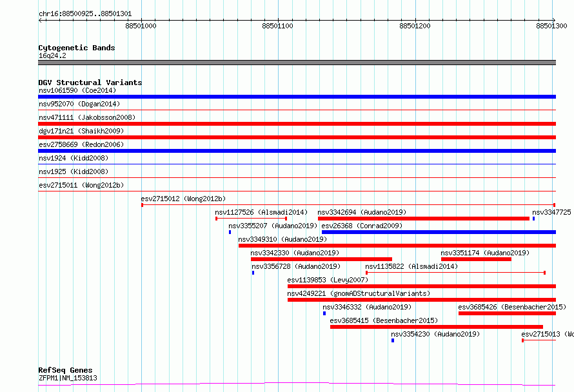The width and height of the screenshot is (574, 392).
Task: Click the small blue nsv3346332 marker
Action: [324, 313]
